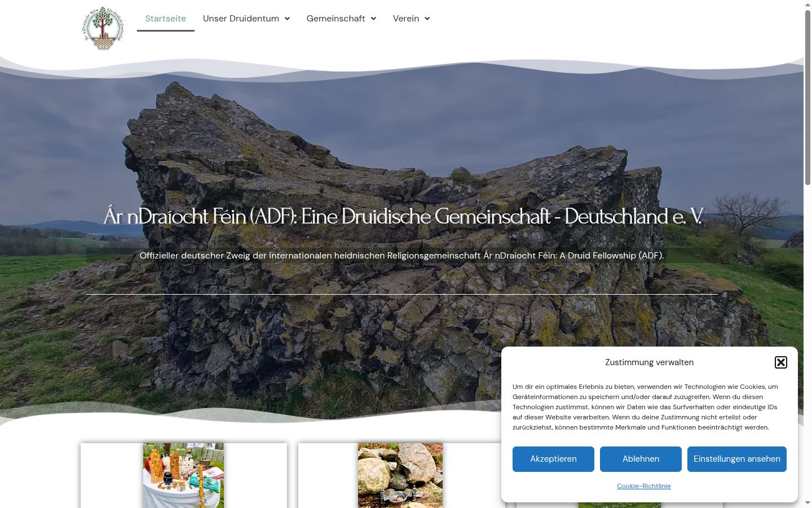Click the ADF tree logo

[103, 29]
